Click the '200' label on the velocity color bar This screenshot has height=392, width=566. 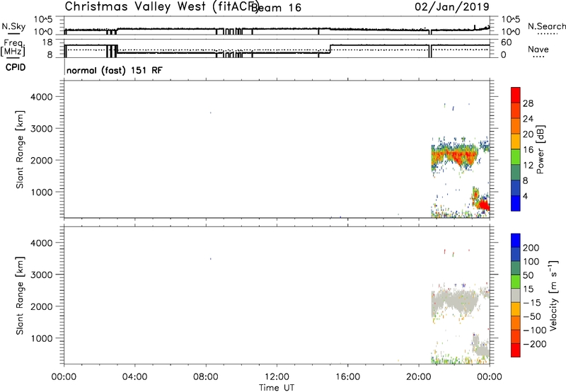point(531,248)
